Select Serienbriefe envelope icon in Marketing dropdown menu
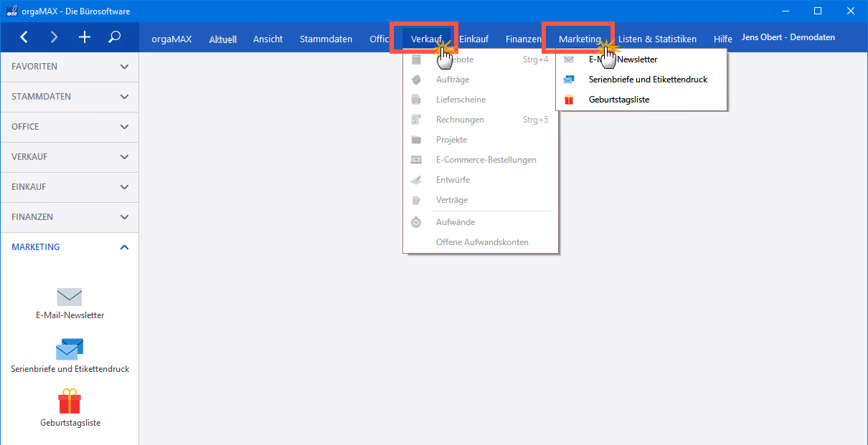868x445 pixels. coord(569,80)
